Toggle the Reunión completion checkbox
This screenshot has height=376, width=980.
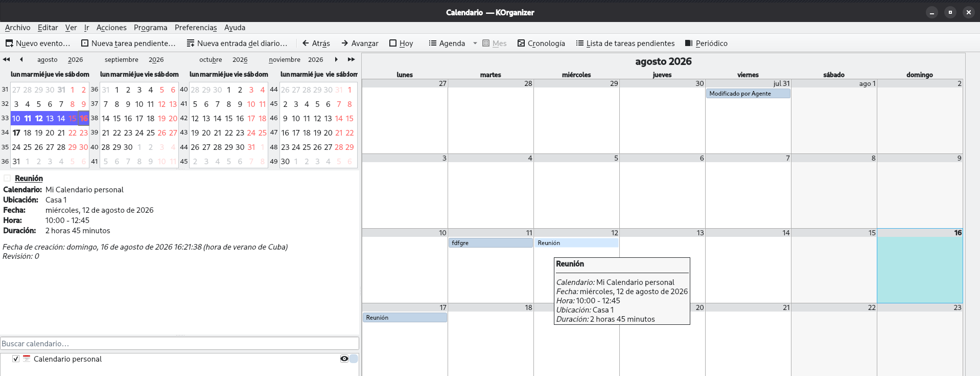7,178
